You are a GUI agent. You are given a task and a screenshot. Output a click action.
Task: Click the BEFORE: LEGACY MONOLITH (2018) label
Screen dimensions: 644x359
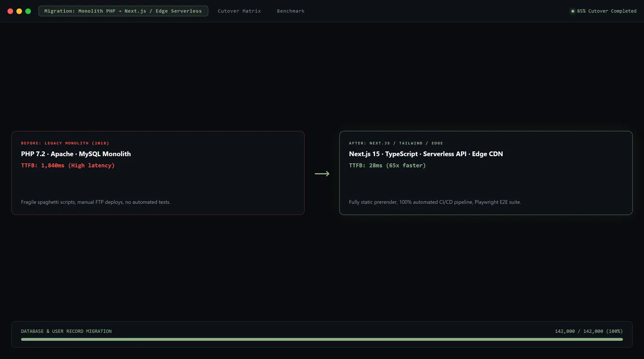65,143
